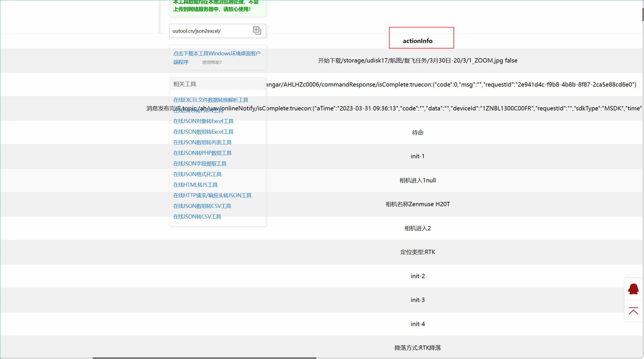644x359 pixels.
Task: Open the Windows desktop client download link
Action: point(217,54)
